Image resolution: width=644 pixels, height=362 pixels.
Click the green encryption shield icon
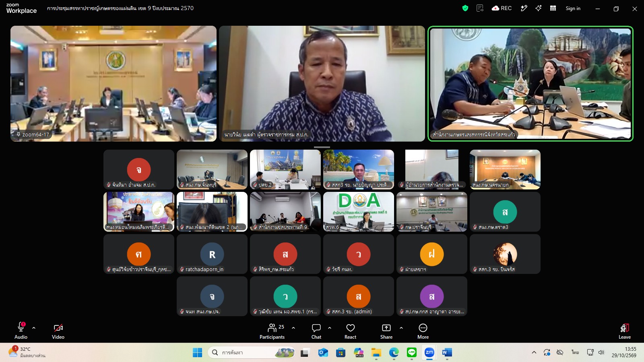click(x=465, y=8)
